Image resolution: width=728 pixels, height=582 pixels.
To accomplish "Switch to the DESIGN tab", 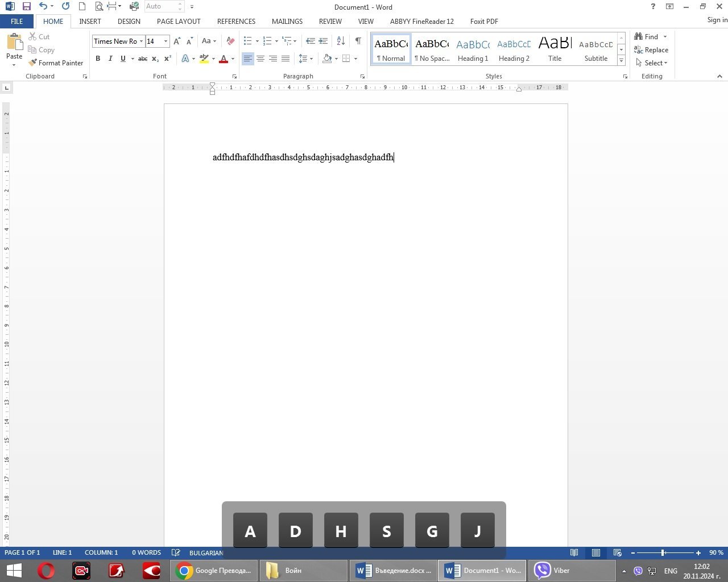I will (x=129, y=21).
